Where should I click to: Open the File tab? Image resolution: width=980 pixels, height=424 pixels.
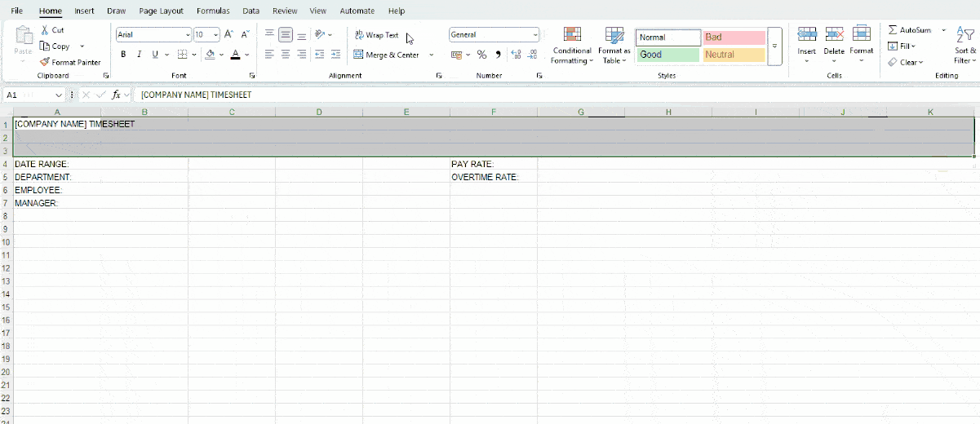click(16, 11)
